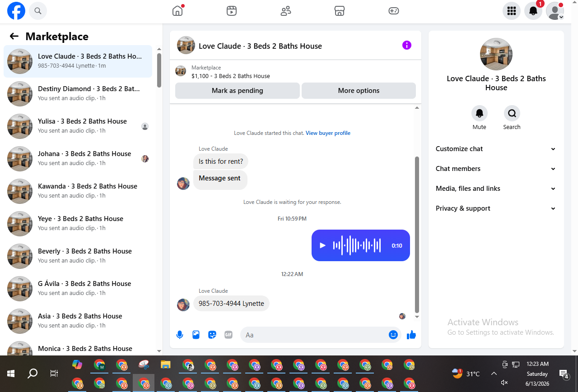
Task: Click the chat header listing title
Action: click(x=260, y=46)
